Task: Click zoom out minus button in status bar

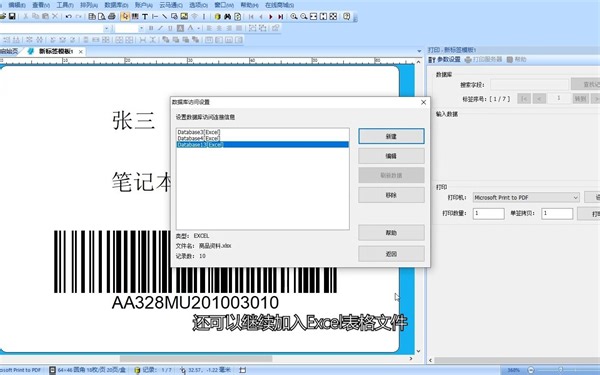Action: point(531,370)
